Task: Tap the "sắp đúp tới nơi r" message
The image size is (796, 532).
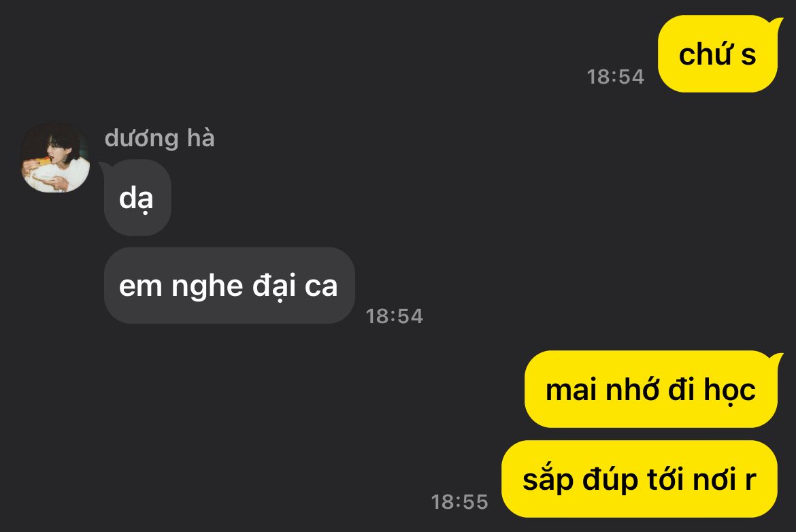Action: 640,479
